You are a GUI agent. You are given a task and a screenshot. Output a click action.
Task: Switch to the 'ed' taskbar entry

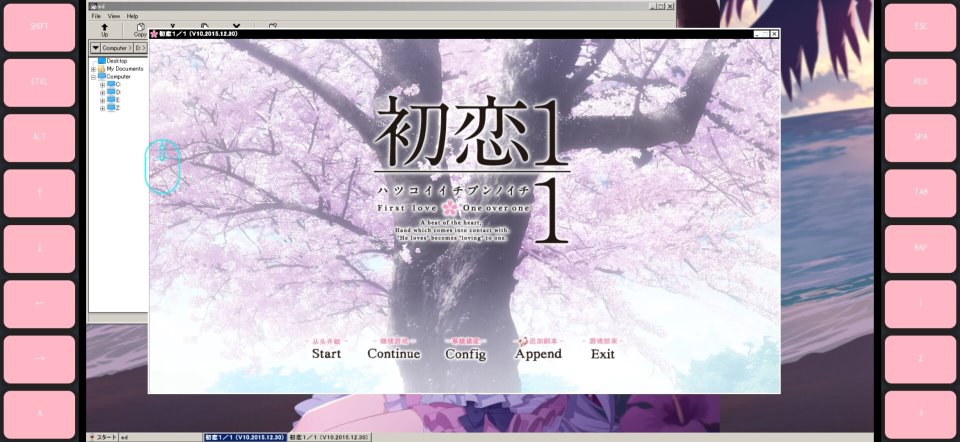[160, 437]
